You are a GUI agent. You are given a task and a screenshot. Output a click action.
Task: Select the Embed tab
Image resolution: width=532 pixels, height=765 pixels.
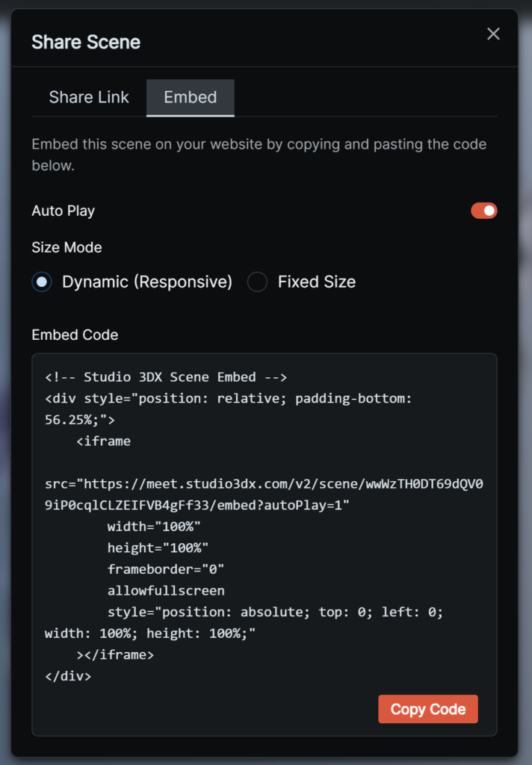coord(191,97)
